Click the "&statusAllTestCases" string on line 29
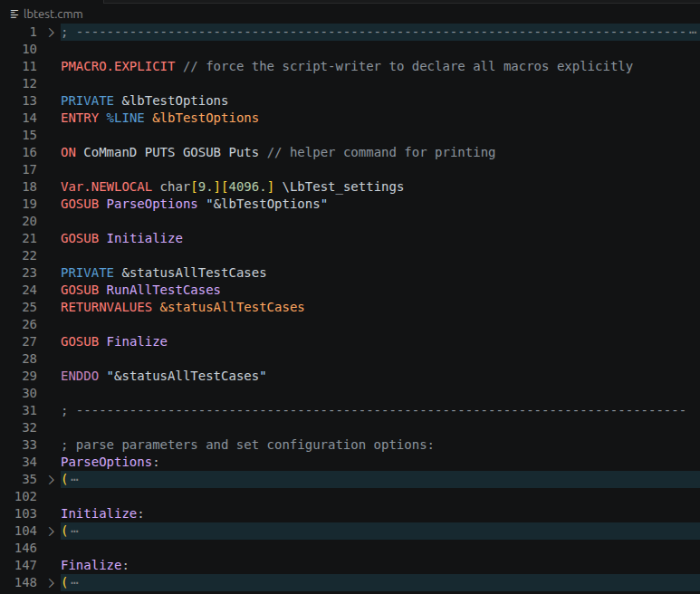This screenshot has width=700, height=594. [187, 376]
